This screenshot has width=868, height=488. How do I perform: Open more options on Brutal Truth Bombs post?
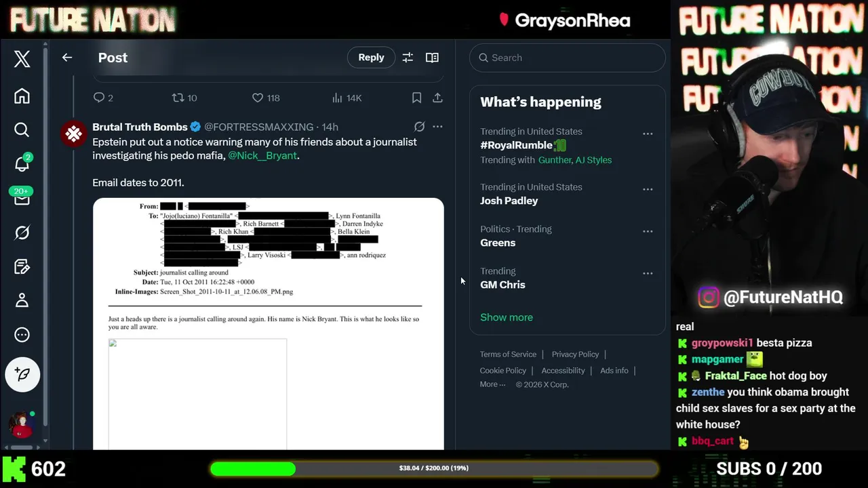point(437,127)
